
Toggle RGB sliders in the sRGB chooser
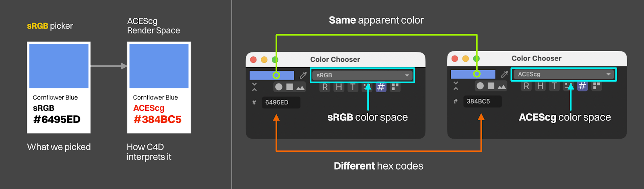325,87
